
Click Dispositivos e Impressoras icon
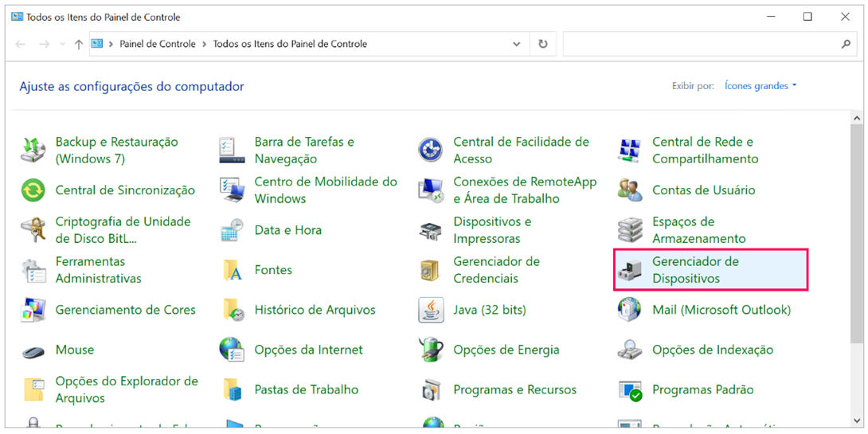(432, 230)
